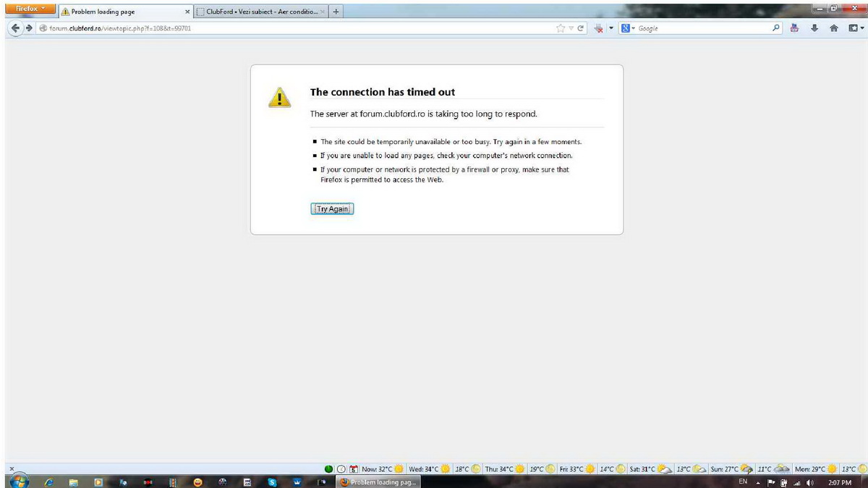Select the Wed: 34°C forecast entry
The width and height of the screenshot is (868, 488).
pos(430,469)
